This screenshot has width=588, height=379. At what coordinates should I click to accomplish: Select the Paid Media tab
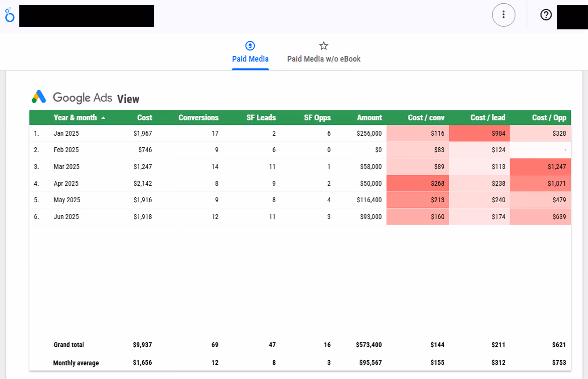pyautogui.click(x=250, y=59)
